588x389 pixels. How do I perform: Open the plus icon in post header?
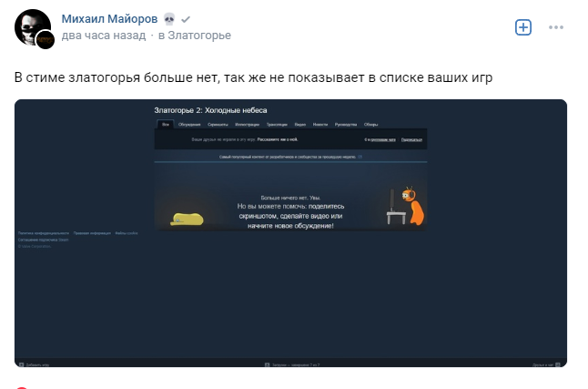(x=523, y=27)
